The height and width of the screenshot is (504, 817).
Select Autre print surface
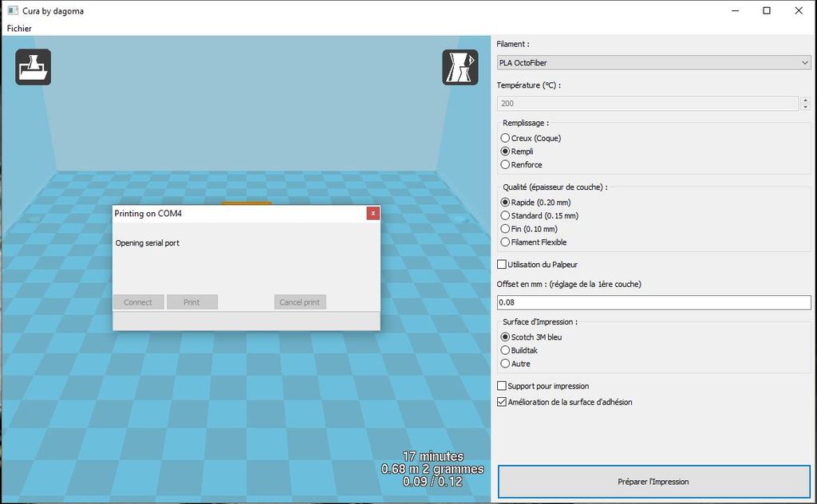coord(515,364)
